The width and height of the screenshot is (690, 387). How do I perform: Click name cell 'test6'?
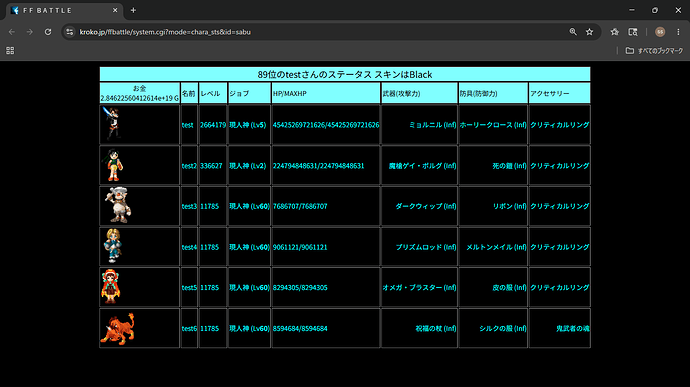[189, 328]
